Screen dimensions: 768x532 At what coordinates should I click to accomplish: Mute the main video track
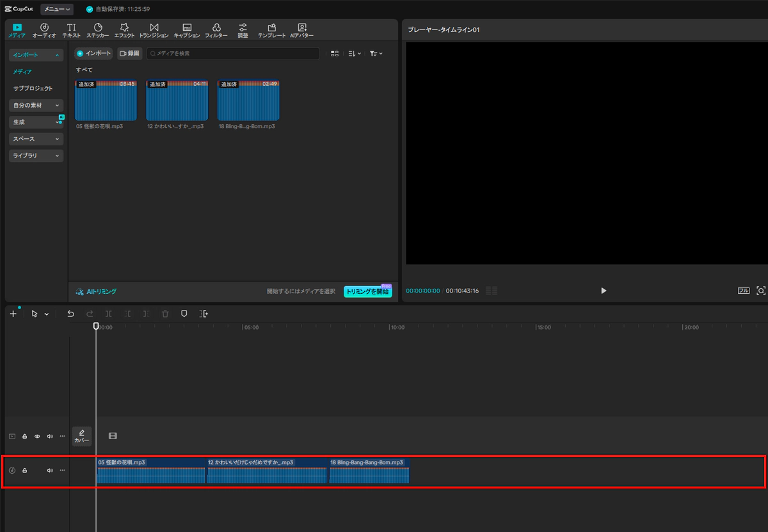50,436
